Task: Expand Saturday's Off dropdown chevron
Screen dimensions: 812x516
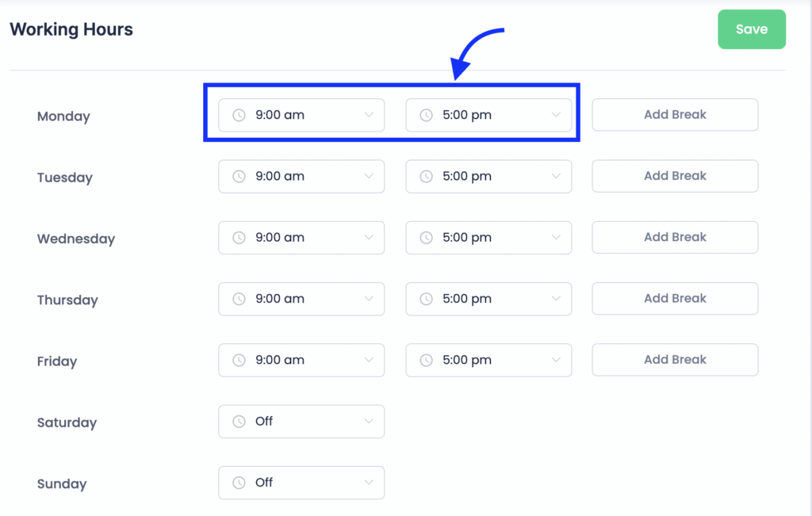Action: coord(369,422)
